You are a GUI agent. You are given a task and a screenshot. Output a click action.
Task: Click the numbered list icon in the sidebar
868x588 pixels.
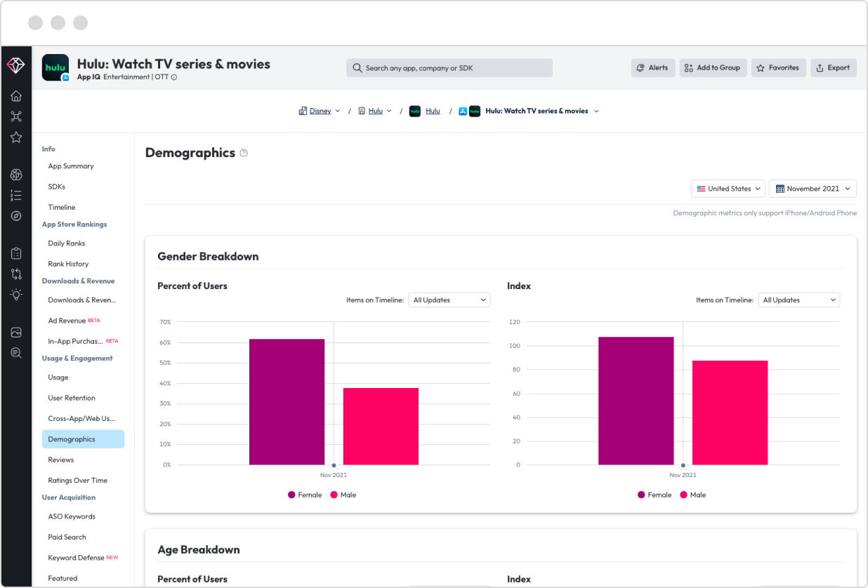click(x=15, y=196)
